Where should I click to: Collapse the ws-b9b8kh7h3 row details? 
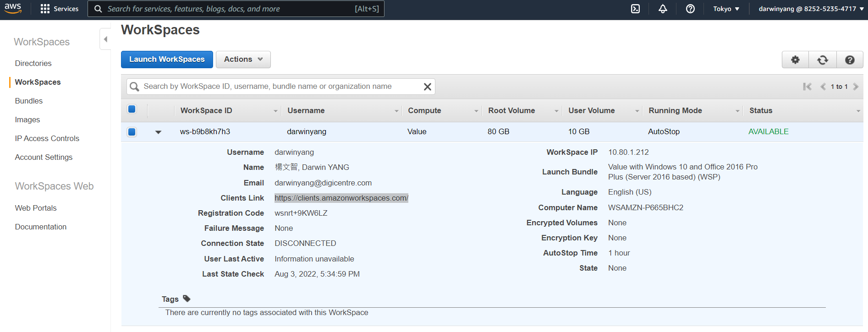pyautogui.click(x=158, y=132)
